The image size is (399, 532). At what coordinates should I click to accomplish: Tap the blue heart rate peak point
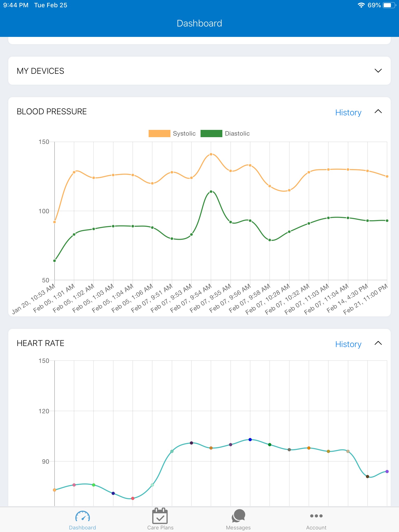pos(250,440)
